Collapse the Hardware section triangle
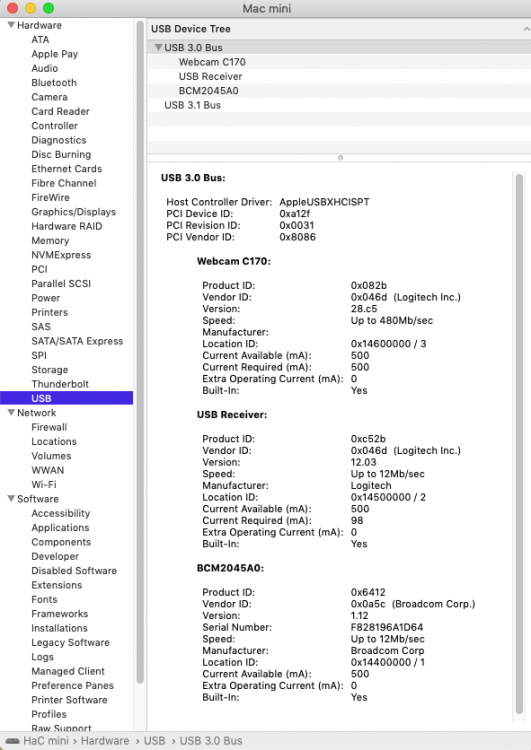Screen dimensions: 531x750 click(11, 25)
